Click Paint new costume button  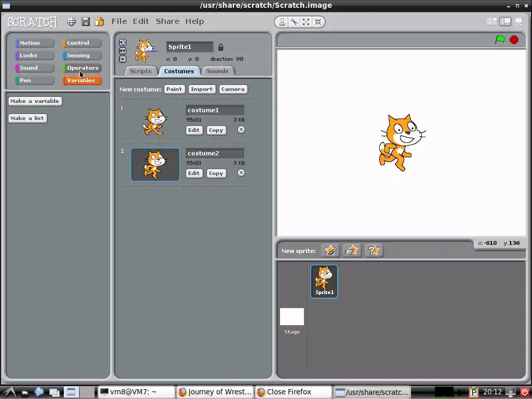point(175,89)
